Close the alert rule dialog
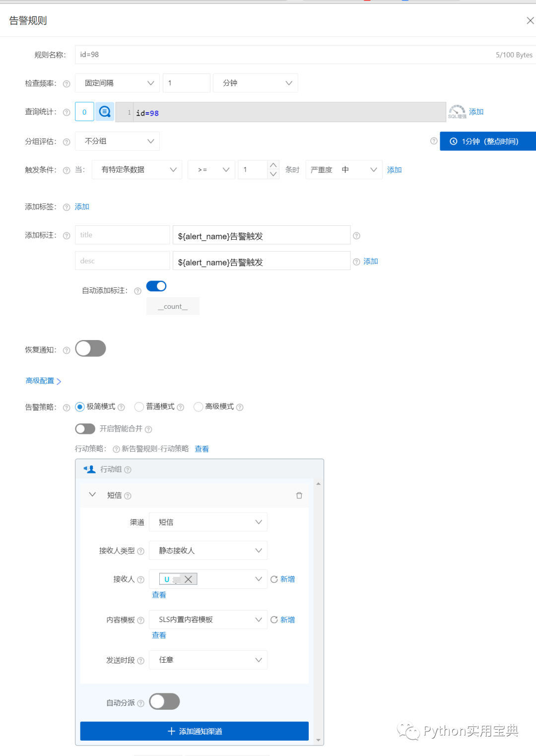Screen dimensions: 536x756 coord(530,20)
